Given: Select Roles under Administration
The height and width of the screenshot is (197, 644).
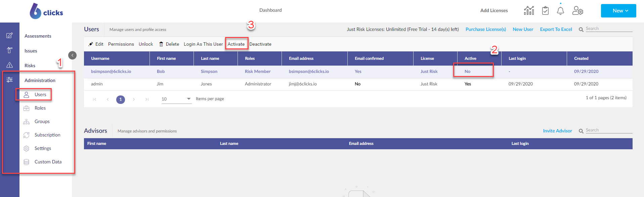Looking at the screenshot, I should point(40,108).
